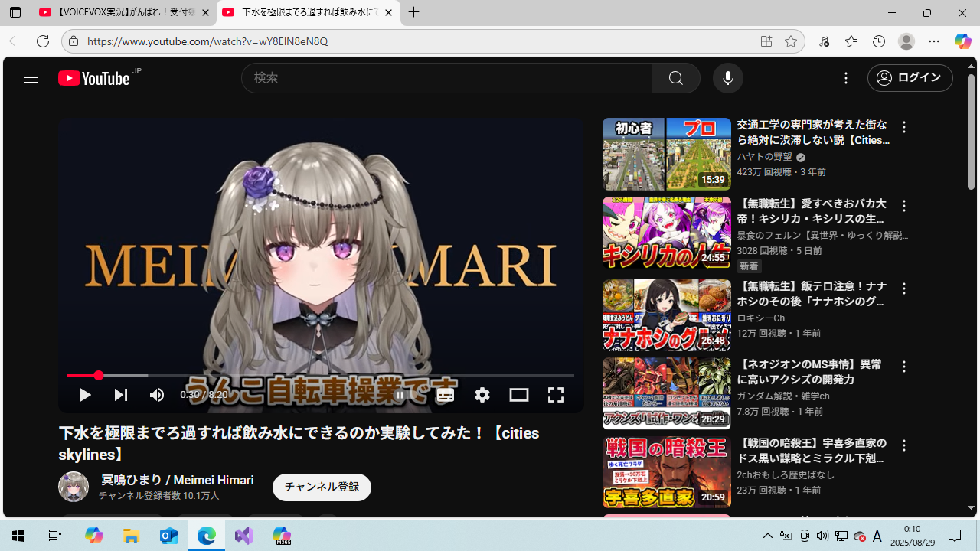Open the browser history icon
Image resolution: width=980 pixels, height=551 pixels.
(879, 41)
